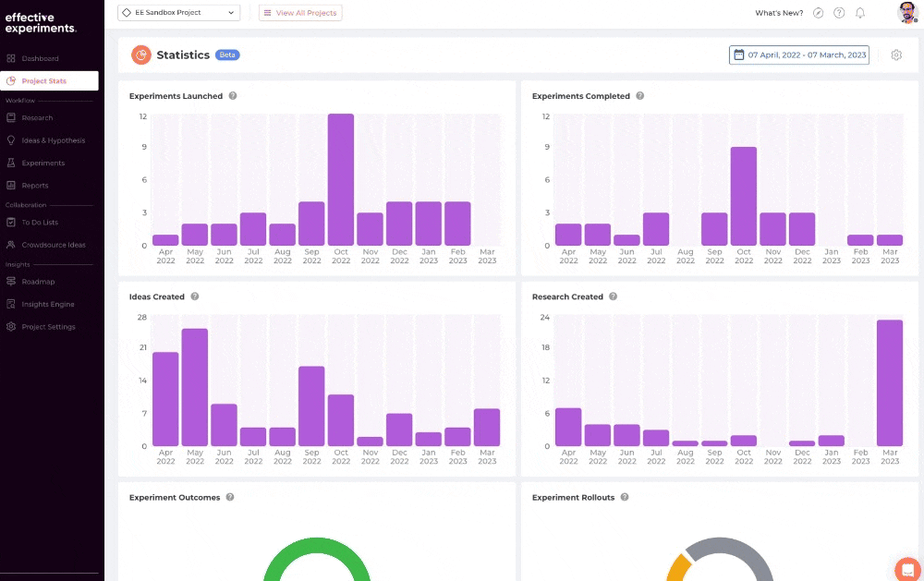Go to Ideas & Hypothesis in sidebar
The image size is (924, 581).
(53, 140)
